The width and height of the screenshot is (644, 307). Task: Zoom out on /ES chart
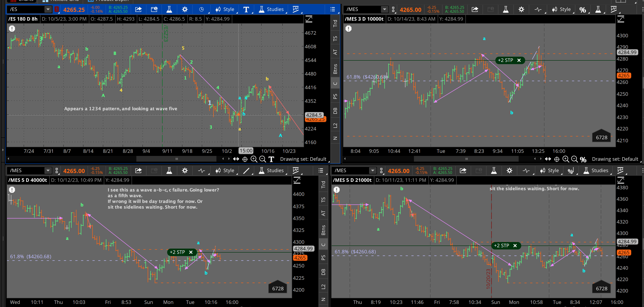point(262,159)
